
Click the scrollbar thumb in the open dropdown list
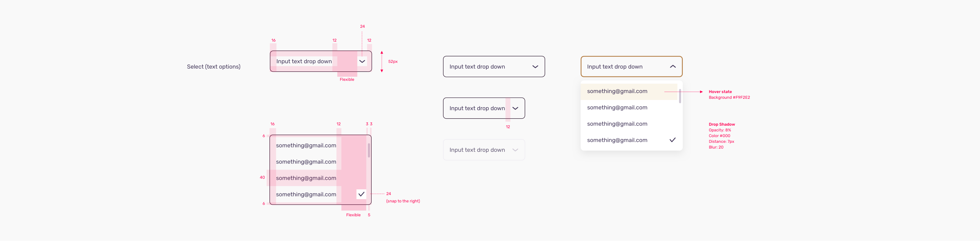680,96
